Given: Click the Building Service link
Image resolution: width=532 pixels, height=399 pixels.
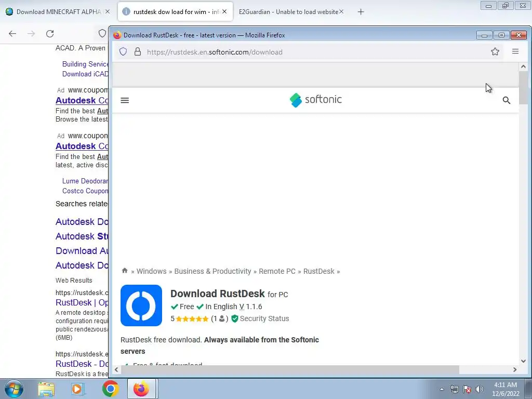Looking at the screenshot, I should (x=85, y=64).
